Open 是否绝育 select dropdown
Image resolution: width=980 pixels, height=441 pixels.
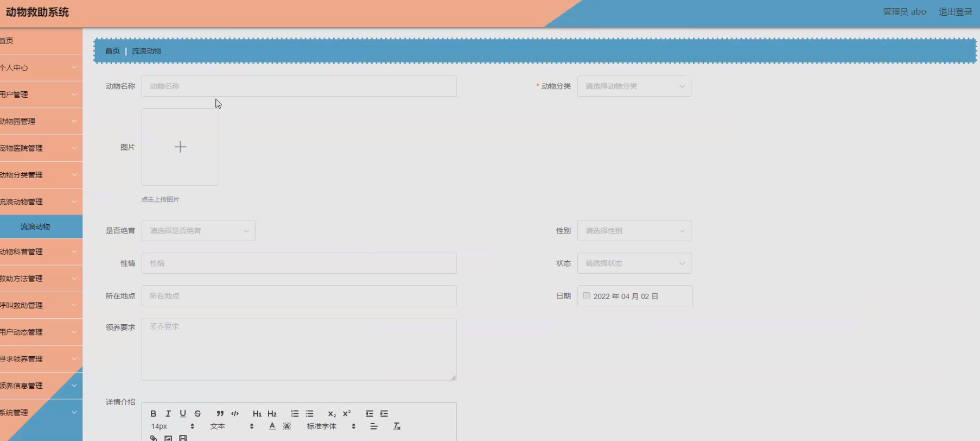pos(199,231)
